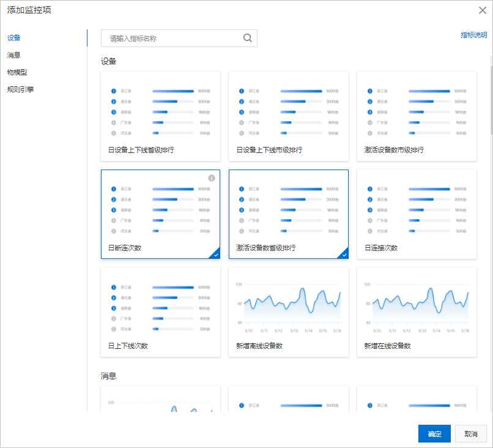Open the 指标说明 link

tap(474, 35)
